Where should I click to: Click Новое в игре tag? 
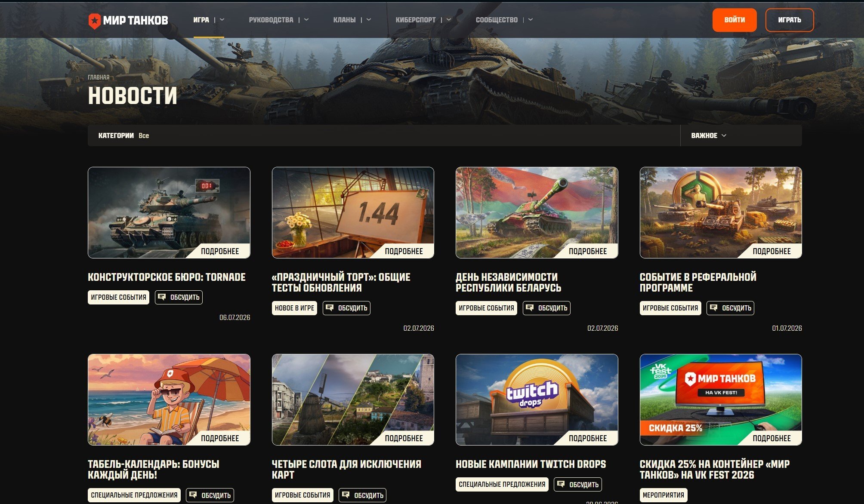[294, 308]
